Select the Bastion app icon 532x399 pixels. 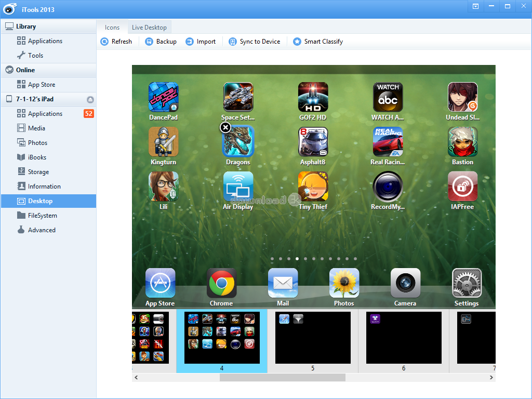(x=462, y=141)
